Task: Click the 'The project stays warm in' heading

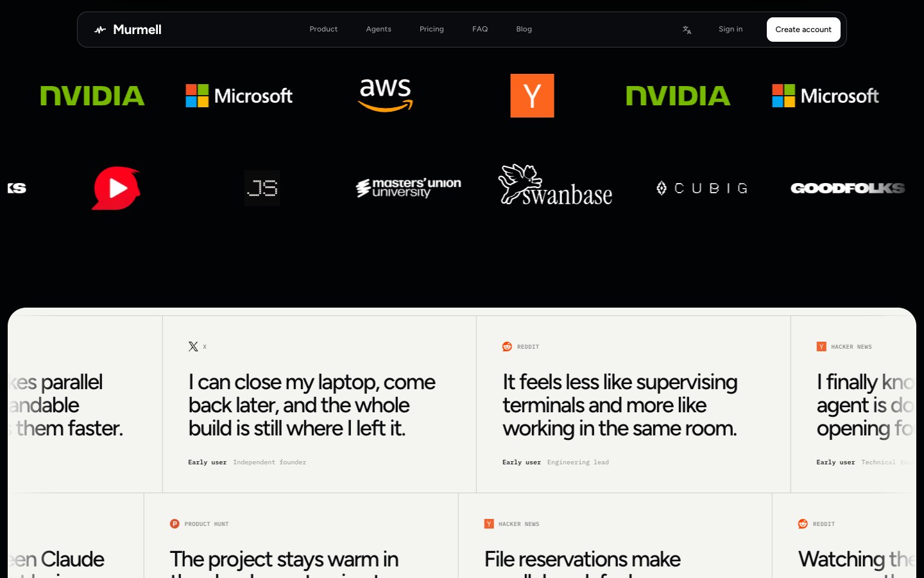Action: pyautogui.click(x=284, y=559)
